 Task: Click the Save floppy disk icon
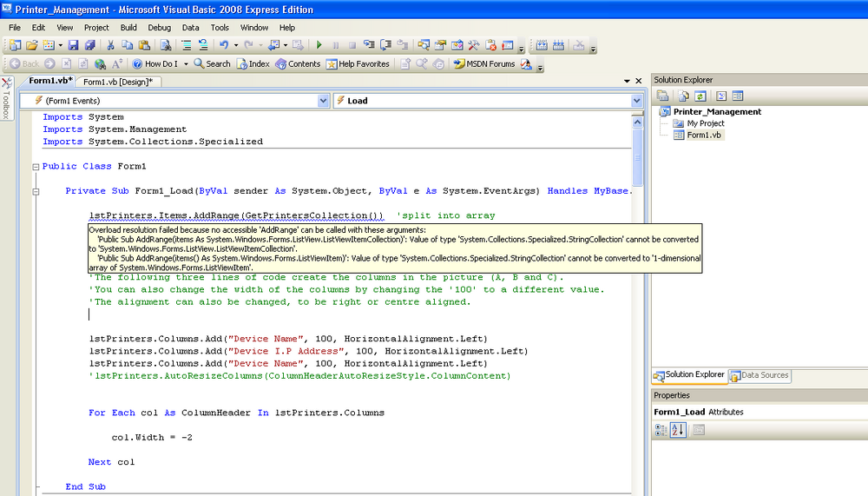[73, 45]
